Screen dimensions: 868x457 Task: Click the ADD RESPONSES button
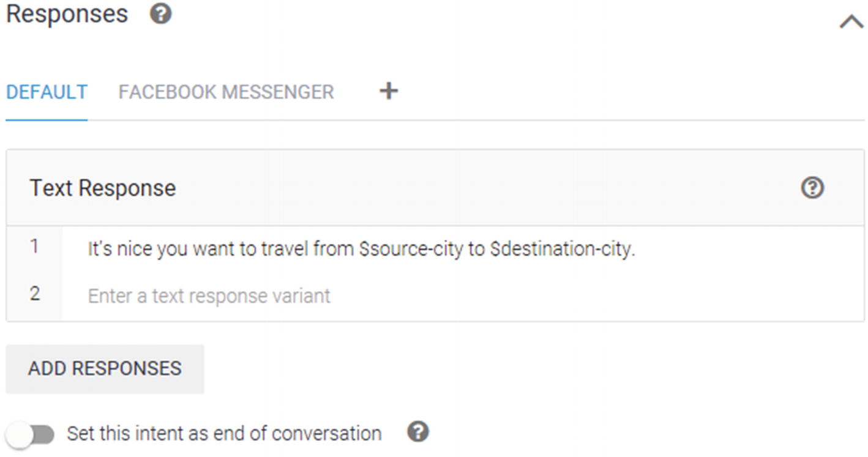coord(105,368)
